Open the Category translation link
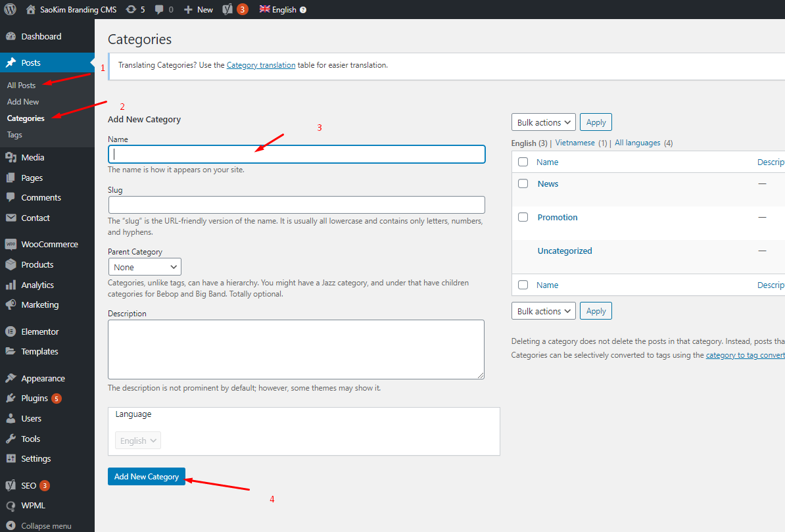The width and height of the screenshot is (785, 532). (x=260, y=65)
